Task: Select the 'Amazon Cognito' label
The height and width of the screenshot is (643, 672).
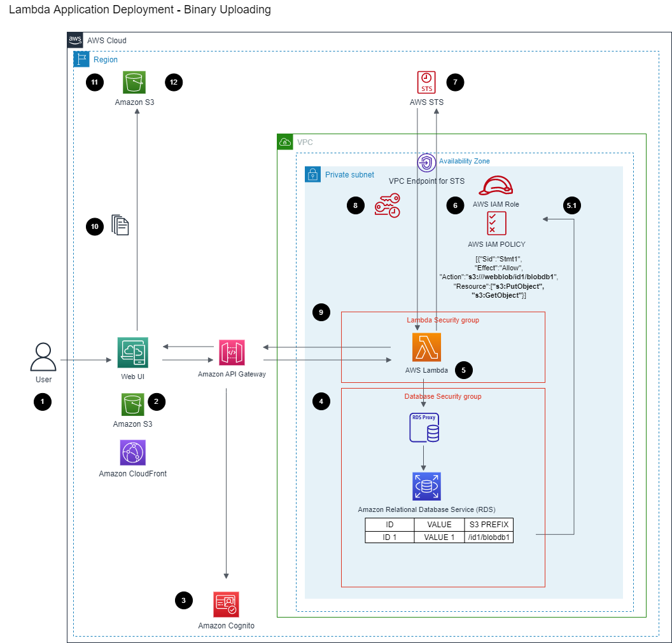Action: (x=227, y=625)
